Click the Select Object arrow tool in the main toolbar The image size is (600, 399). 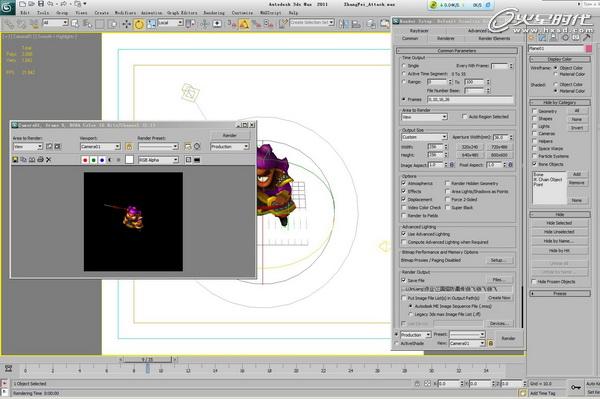(75, 24)
